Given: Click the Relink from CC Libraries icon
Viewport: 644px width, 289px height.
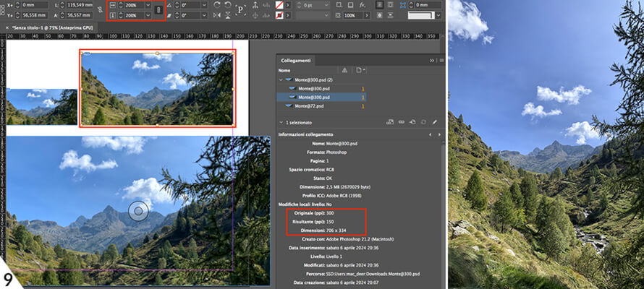Looking at the screenshot, I should pos(390,122).
